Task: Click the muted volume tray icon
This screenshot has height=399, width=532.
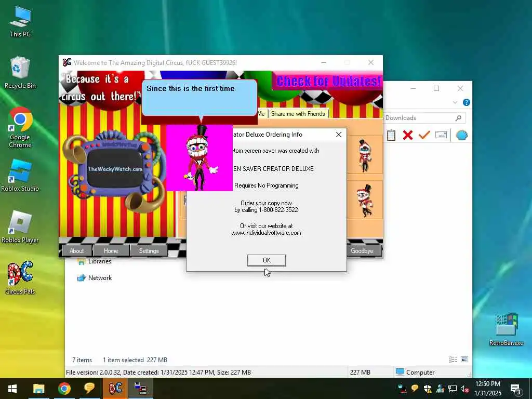Action: point(464,389)
